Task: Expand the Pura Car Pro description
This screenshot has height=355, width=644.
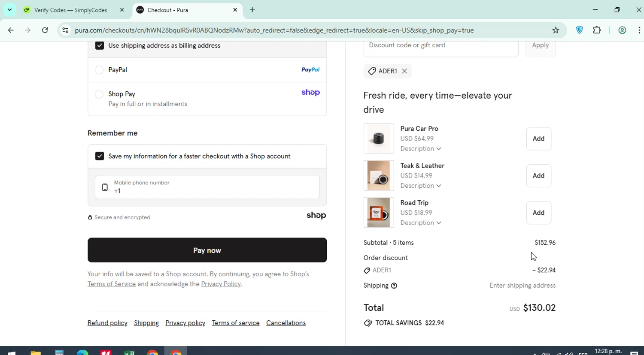Action: [x=421, y=149]
